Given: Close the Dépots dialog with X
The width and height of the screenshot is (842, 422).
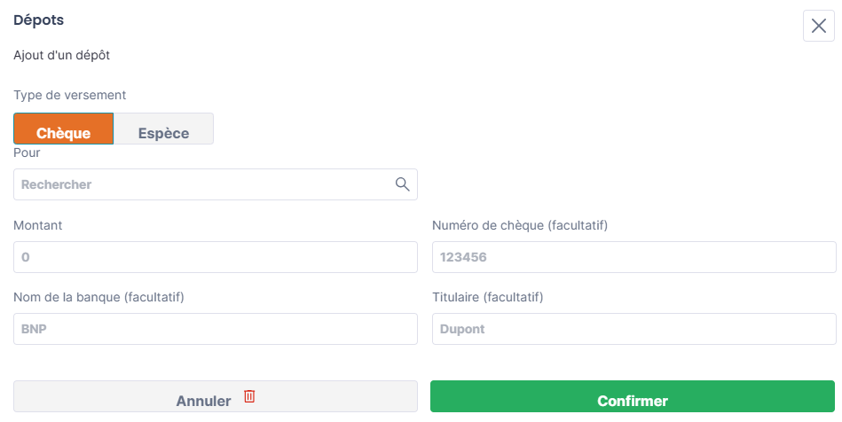Looking at the screenshot, I should pyautogui.click(x=818, y=25).
